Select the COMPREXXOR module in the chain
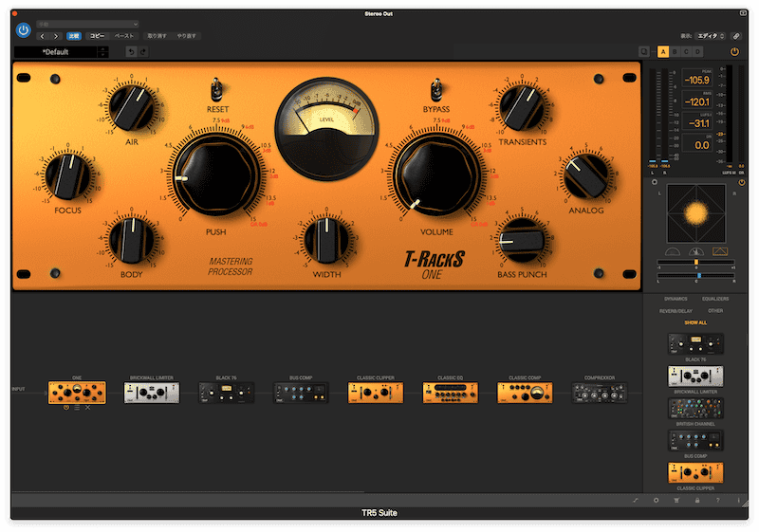 [600, 393]
